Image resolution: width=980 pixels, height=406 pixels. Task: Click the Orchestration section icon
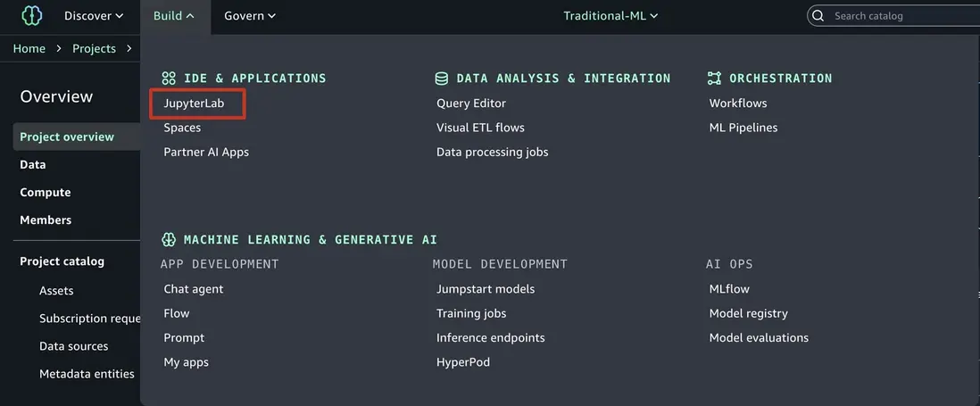coord(714,79)
